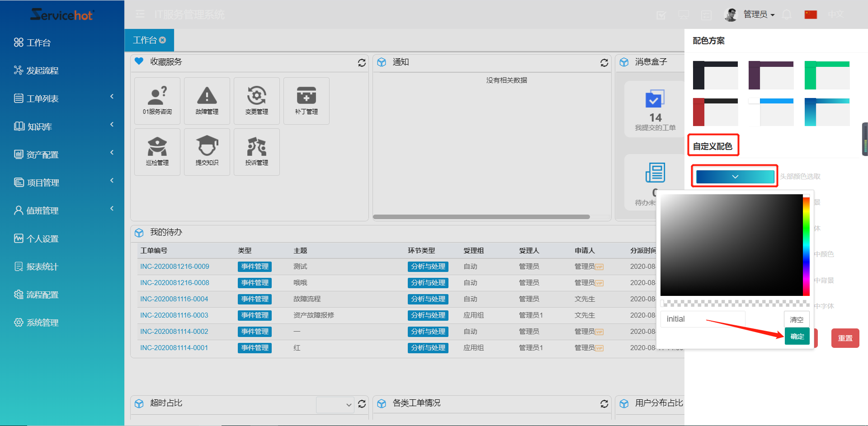The width and height of the screenshot is (868, 426).
Task: Open the 补丁管理 service icon
Action: click(x=306, y=101)
